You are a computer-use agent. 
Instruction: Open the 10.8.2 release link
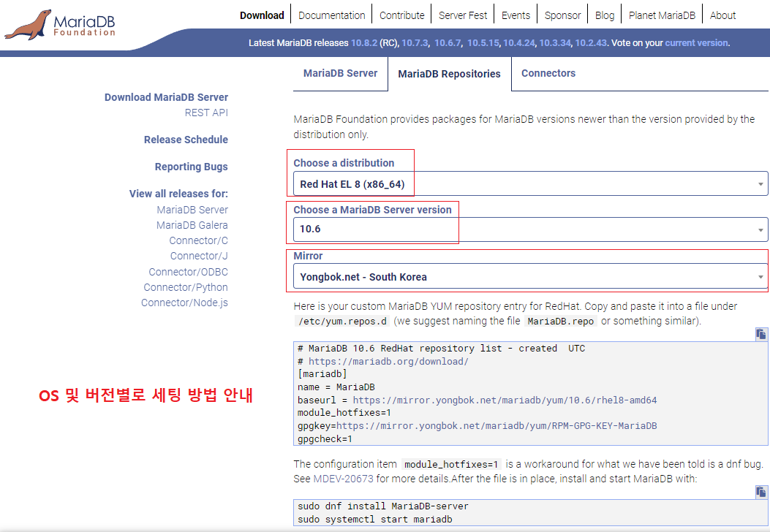[x=364, y=42]
